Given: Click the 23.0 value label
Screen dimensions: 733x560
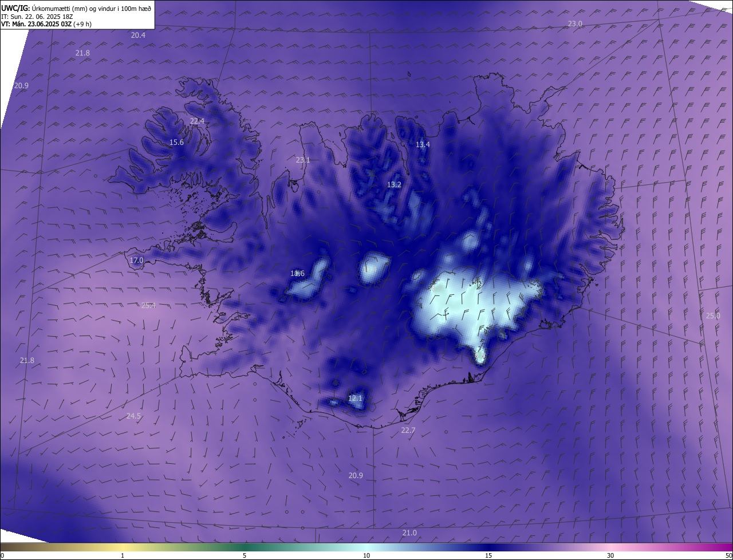Looking at the screenshot, I should [575, 23].
